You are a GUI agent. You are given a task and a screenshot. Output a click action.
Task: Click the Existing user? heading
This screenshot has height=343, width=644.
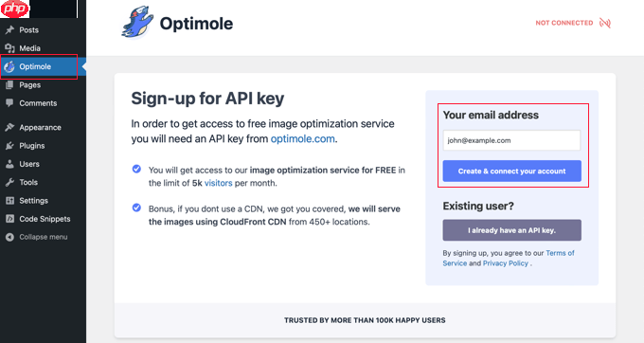click(478, 206)
